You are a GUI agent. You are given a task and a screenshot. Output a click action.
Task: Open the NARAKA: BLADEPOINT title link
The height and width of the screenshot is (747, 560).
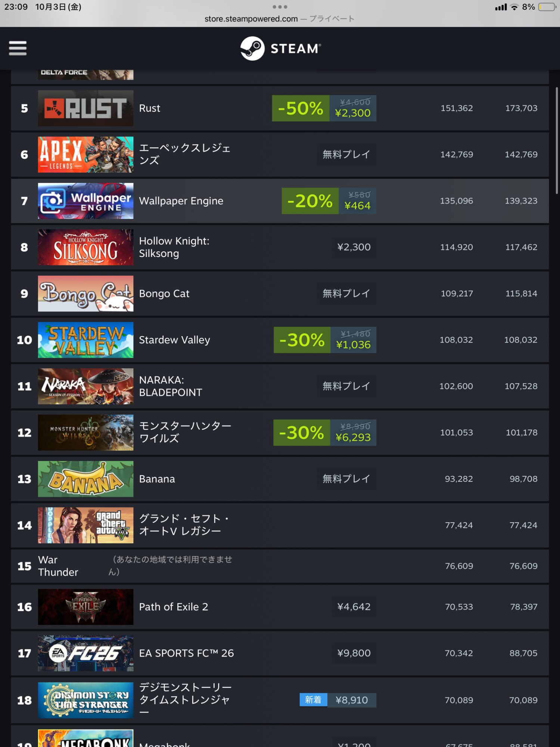click(x=170, y=386)
